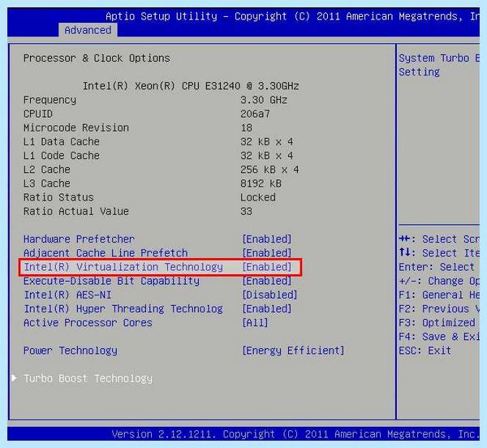Select Intel(R) Virtualization Technology option
Screen dimensions: 487x448
click(x=123, y=267)
